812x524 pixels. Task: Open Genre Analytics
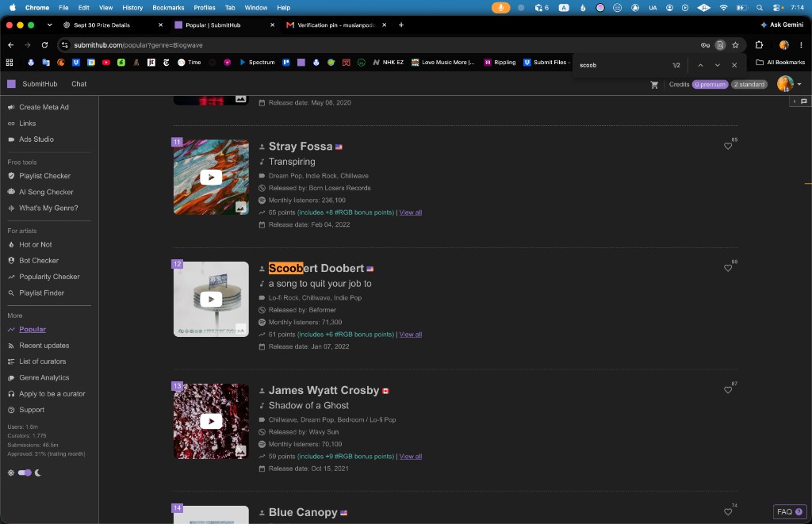click(44, 377)
